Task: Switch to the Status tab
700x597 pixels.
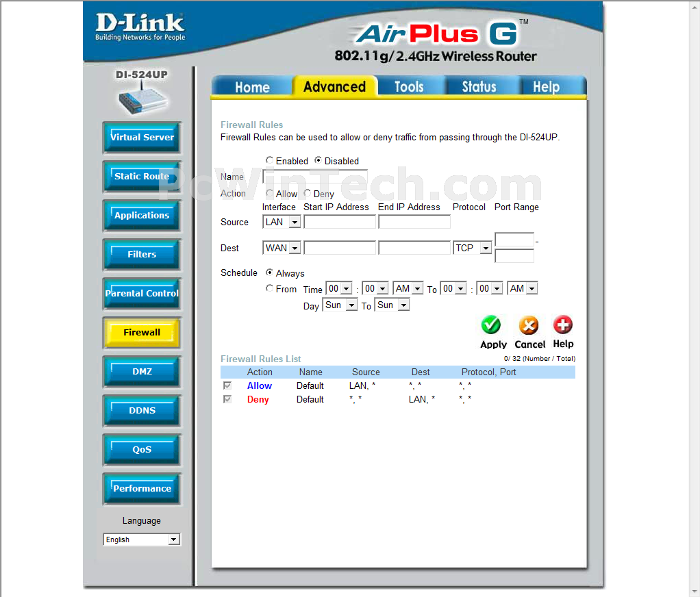Action: pyautogui.click(x=479, y=86)
